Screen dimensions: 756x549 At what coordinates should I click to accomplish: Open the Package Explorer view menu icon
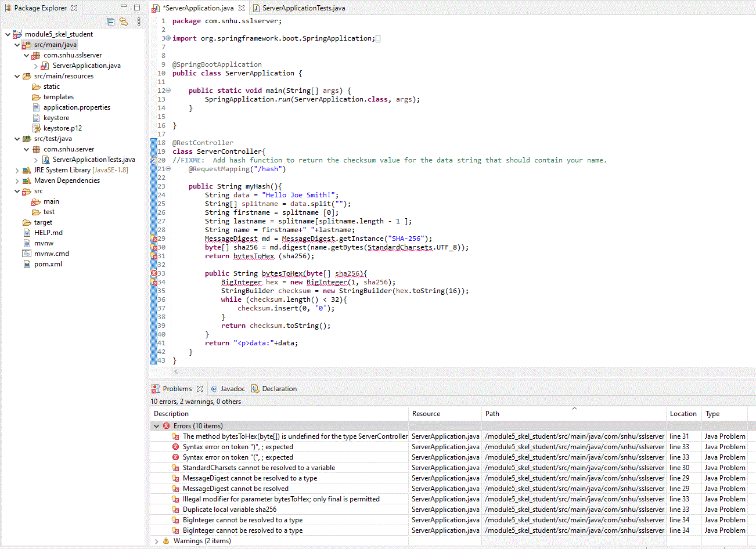tap(138, 21)
